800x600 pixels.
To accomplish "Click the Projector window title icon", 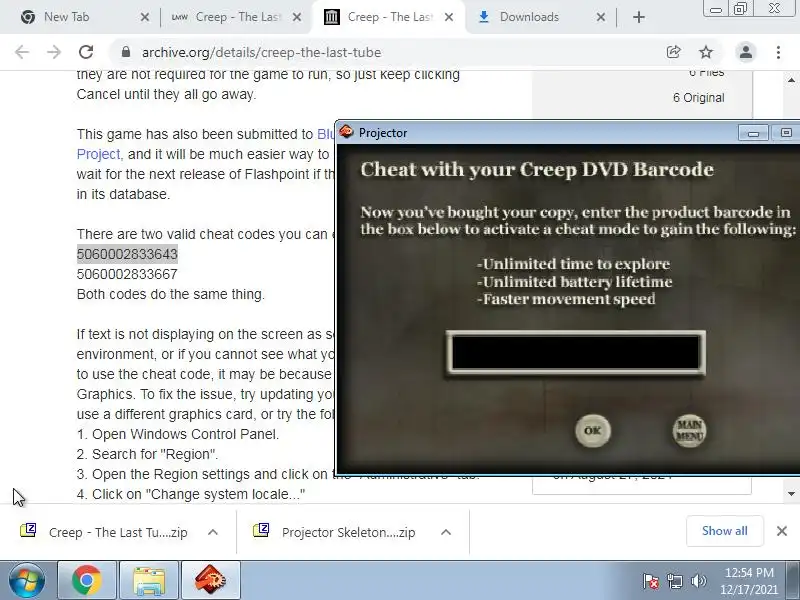I will coord(347,132).
